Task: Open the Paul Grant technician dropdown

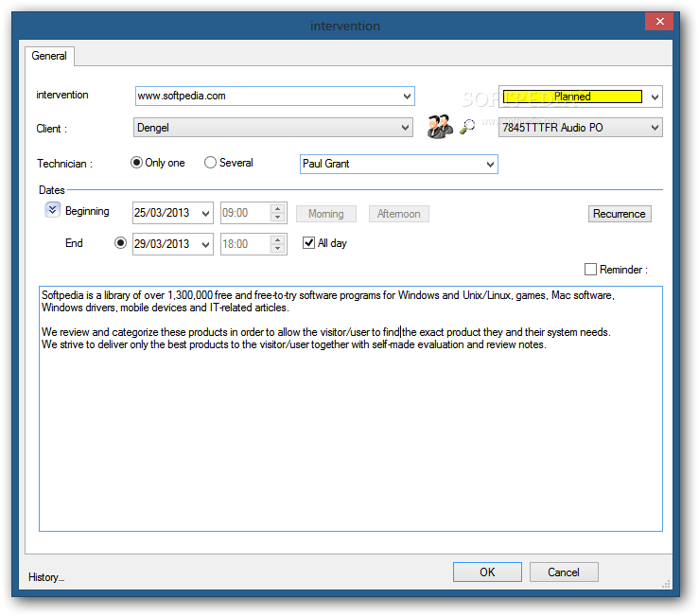Action: point(490,164)
